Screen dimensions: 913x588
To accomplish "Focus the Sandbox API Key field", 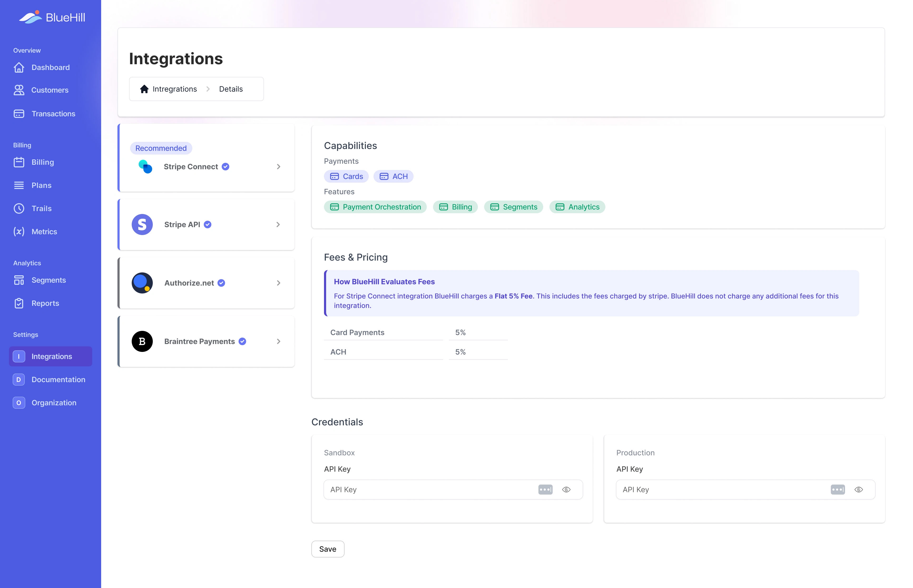I will click(453, 490).
